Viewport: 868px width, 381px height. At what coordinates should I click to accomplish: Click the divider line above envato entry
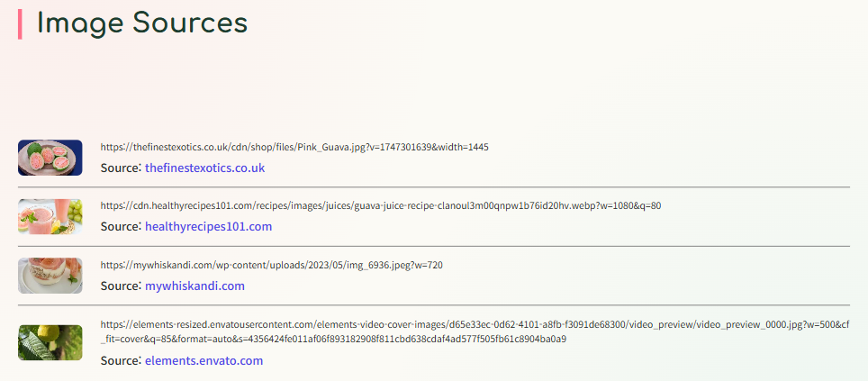(x=434, y=305)
